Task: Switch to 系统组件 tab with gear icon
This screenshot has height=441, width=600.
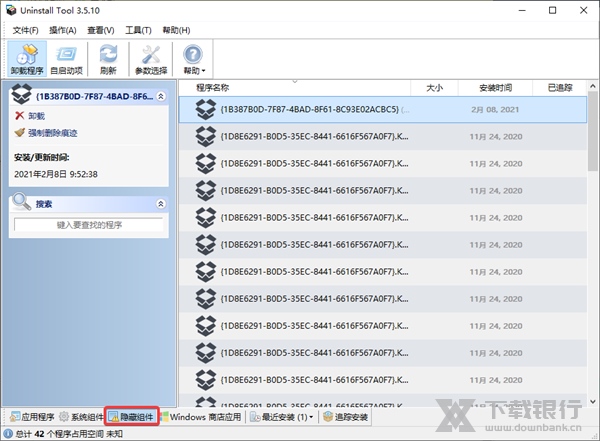Action: pyautogui.click(x=81, y=416)
